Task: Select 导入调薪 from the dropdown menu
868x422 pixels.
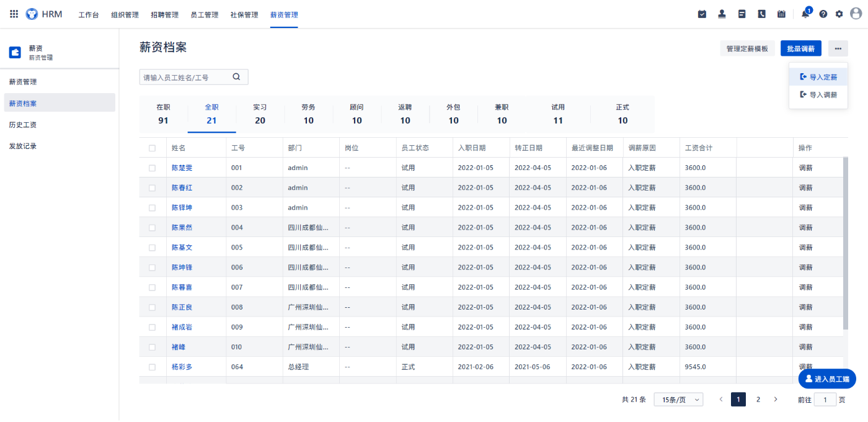Action: (818, 95)
